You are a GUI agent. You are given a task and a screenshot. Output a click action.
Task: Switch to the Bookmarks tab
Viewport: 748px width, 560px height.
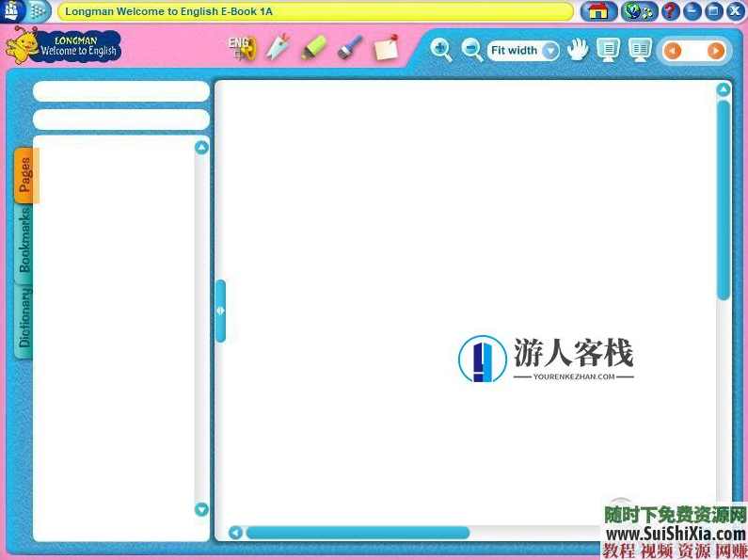24,241
